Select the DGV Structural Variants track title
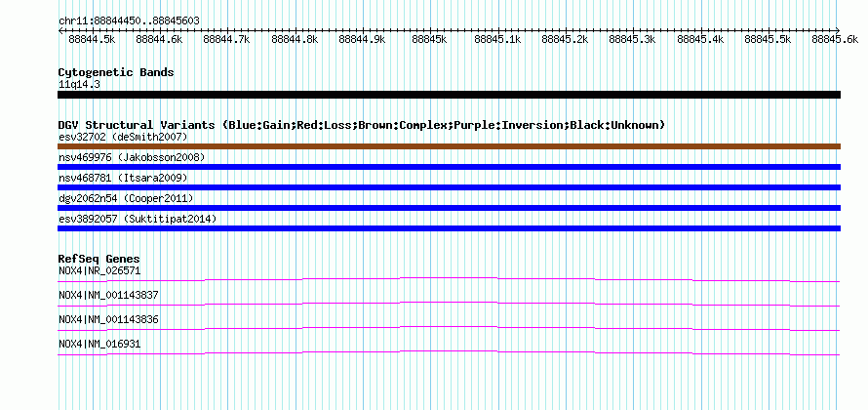Image resolution: width=868 pixels, height=410 pixels. pos(362,125)
